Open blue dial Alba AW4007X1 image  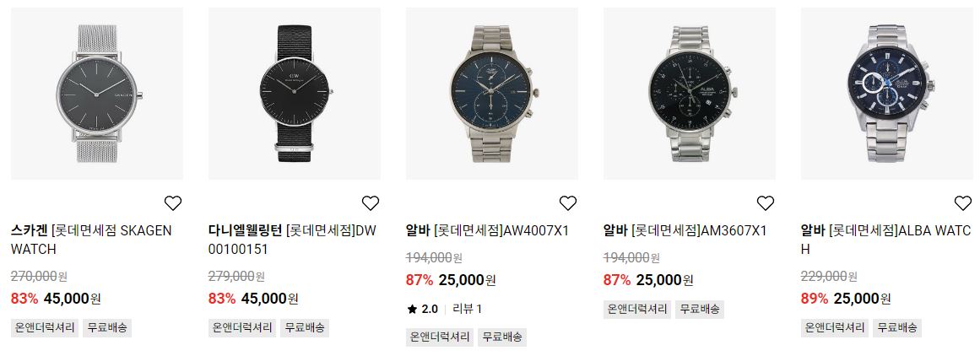pyautogui.click(x=492, y=94)
